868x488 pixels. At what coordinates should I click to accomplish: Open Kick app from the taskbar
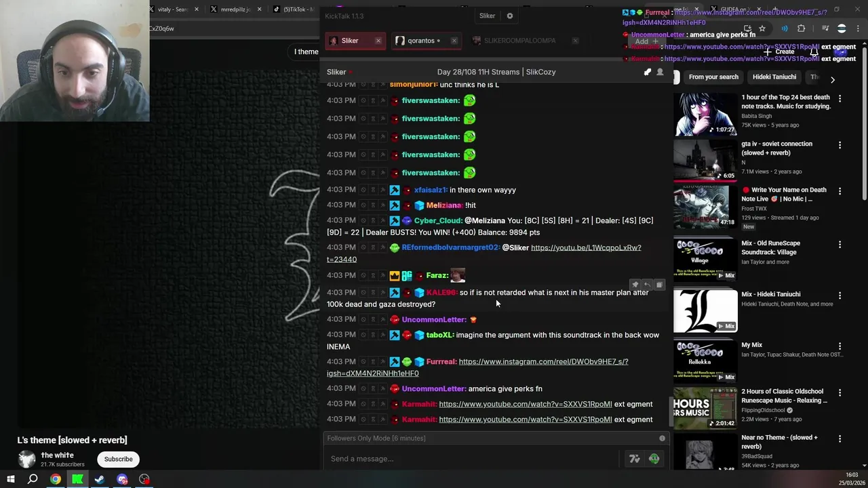tap(78, 479)
